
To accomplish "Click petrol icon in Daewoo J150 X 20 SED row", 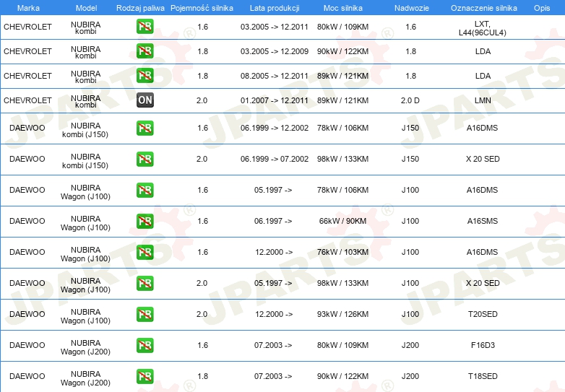I will [x=145, y=159].
